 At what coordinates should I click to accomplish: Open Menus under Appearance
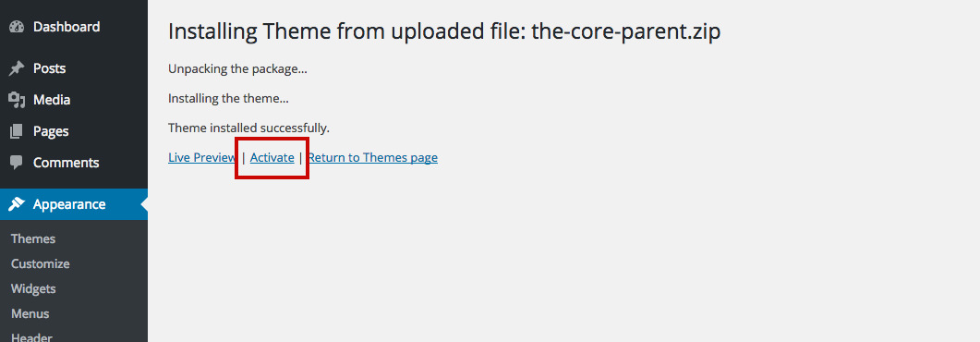coord(30,314)
